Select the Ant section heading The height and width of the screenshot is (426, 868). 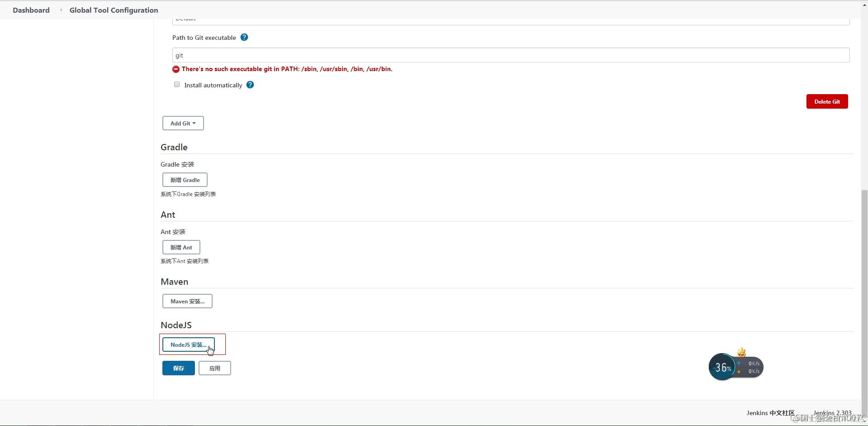(x=168, y=215)
